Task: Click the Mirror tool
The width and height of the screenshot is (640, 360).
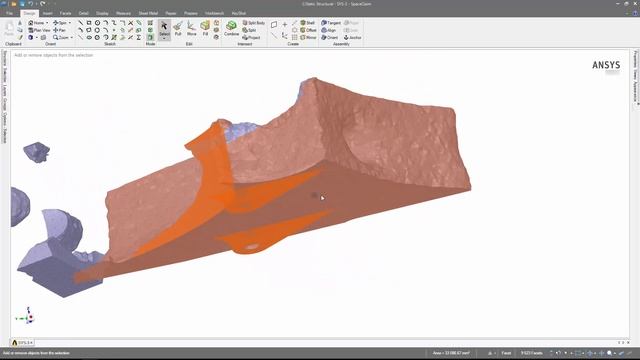Action: tap(309, 38)
